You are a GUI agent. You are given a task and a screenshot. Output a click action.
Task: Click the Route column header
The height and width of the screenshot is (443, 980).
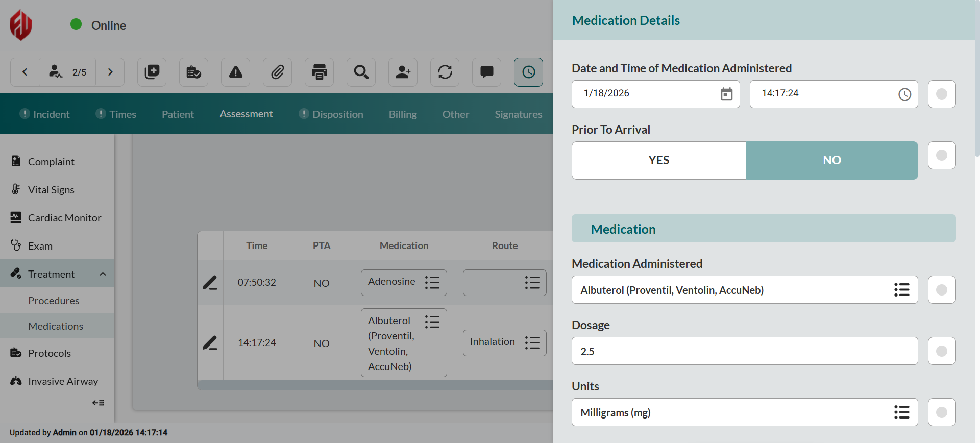point(505,246)
